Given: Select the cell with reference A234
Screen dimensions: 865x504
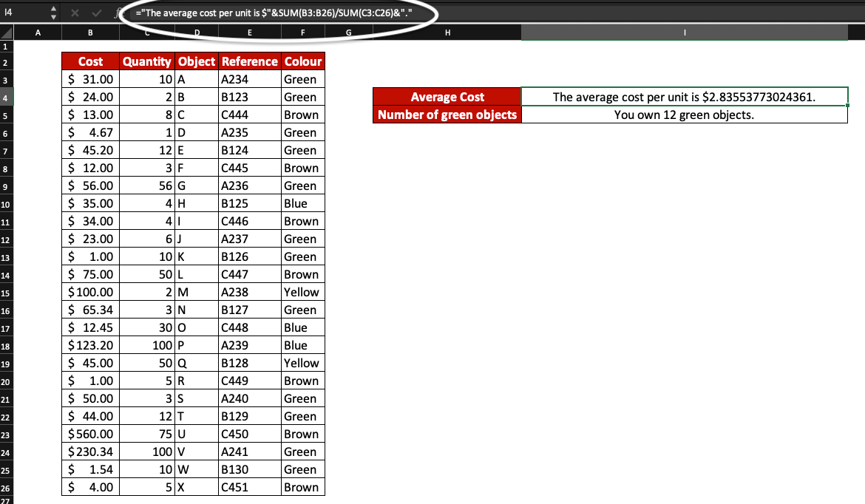Looking at the screenshot, I should pos(249,79).
